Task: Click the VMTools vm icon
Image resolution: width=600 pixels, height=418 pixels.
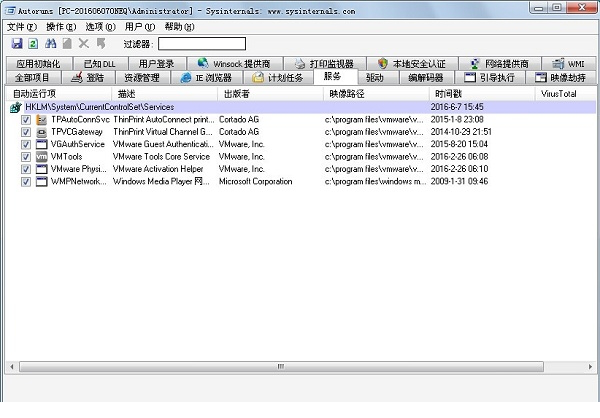Action: 41,157
